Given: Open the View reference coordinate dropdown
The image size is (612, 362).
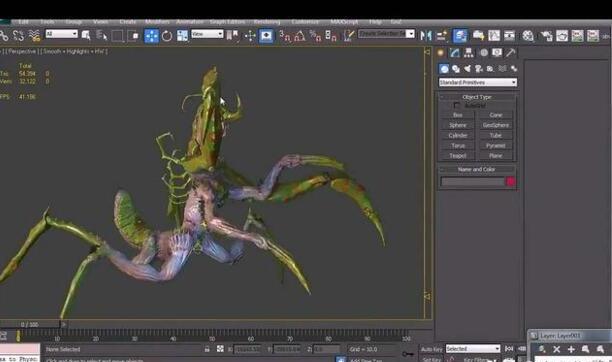Looking at the screenshot, I should [207, 34].
